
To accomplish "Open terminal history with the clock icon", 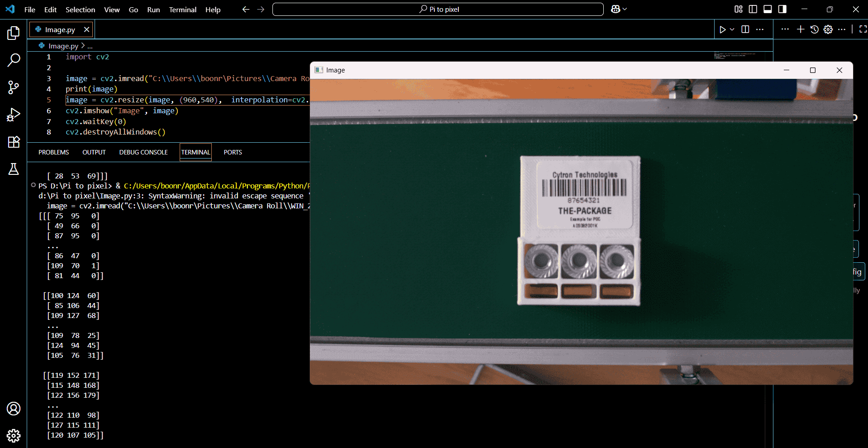I will click(x=815, y=29).
